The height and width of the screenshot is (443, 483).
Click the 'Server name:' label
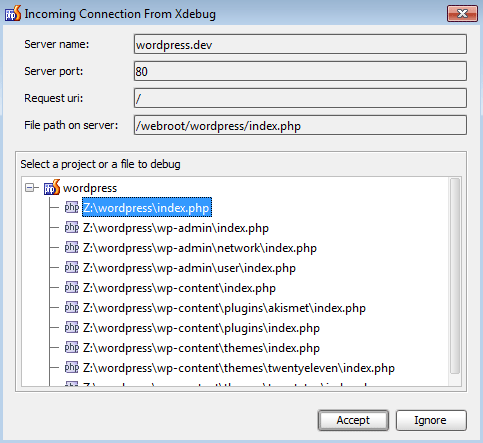click(x=57, y=44)
